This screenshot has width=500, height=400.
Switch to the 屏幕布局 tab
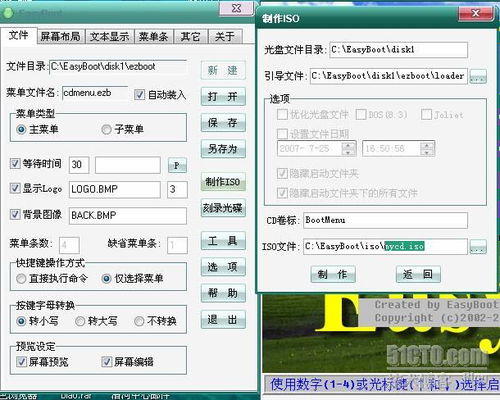(60, 36)
